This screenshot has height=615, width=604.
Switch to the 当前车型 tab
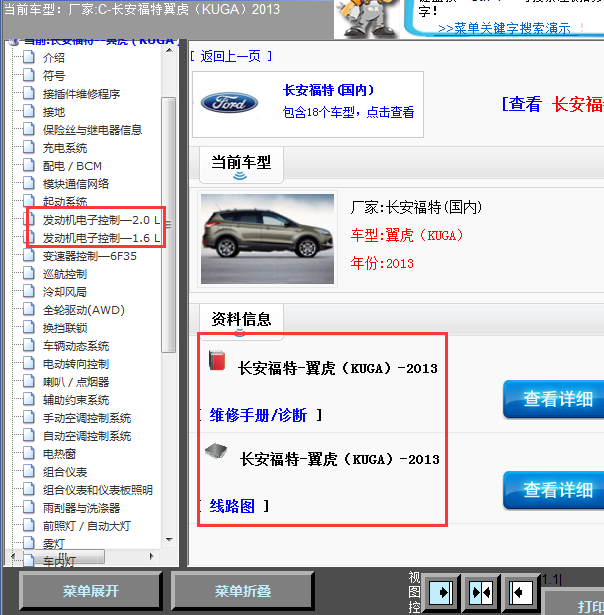pyautogui.click(x=241, y=165)
